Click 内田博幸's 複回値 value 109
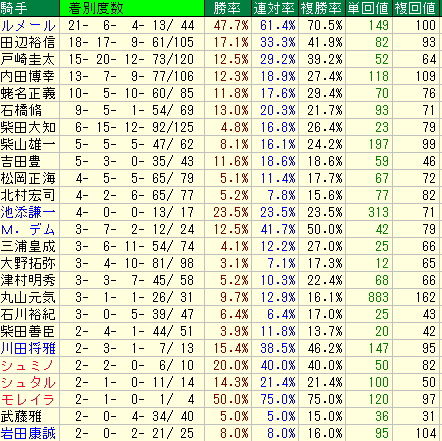Screen dimensions: 442x441 point(426,77)
